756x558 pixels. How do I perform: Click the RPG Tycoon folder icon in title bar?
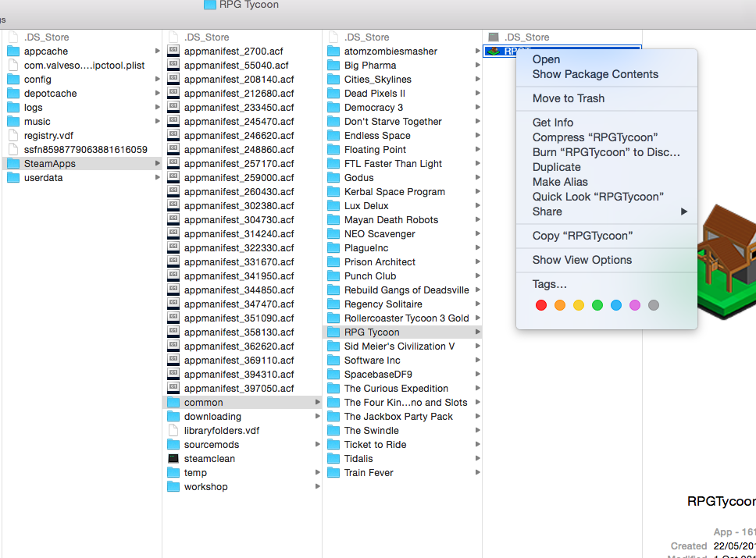click(x=210, y=5)
